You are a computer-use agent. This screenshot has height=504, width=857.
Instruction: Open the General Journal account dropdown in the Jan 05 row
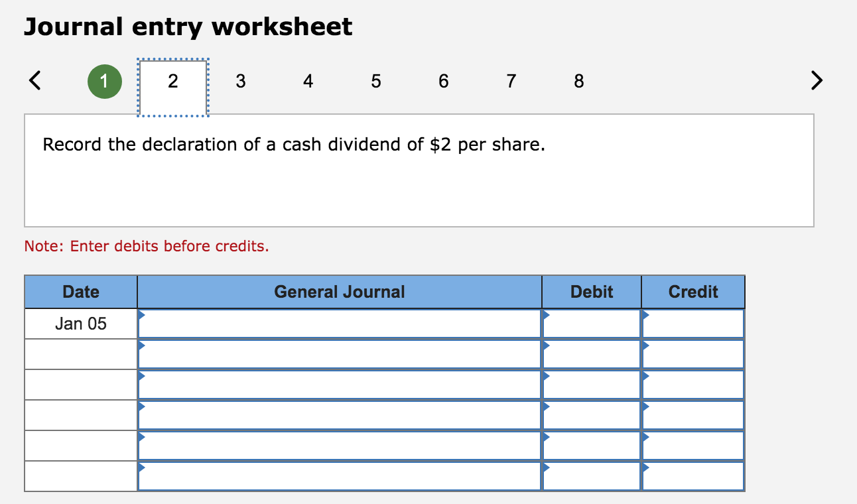coord(340,324)
